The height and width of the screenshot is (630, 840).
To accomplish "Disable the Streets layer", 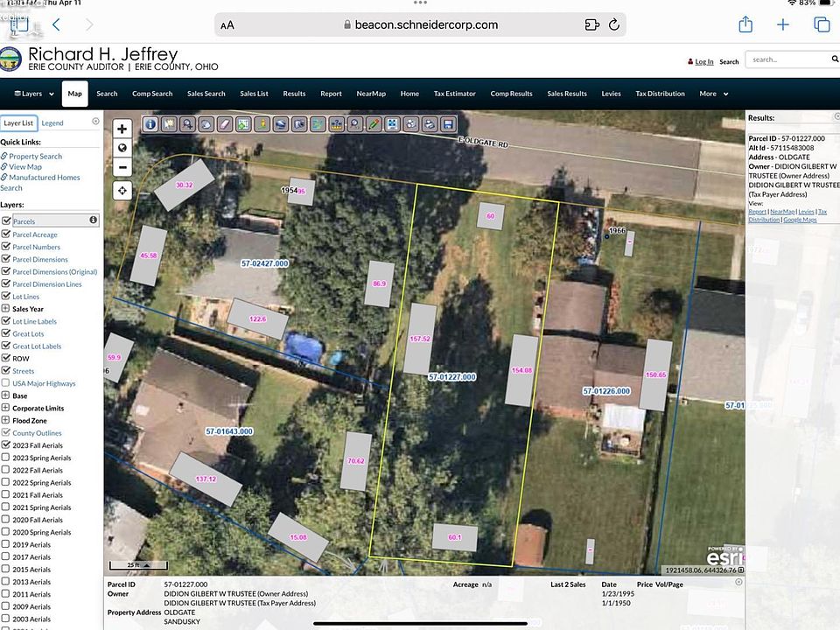I will click(x=6, y=371).
